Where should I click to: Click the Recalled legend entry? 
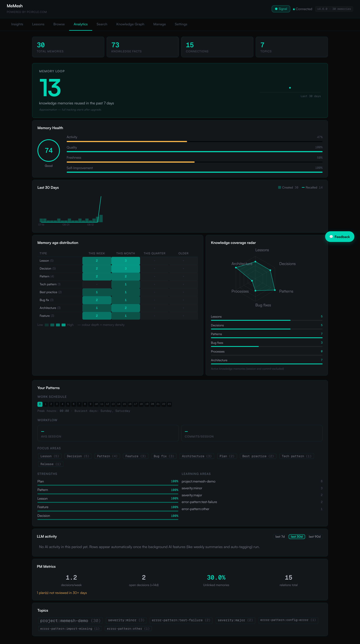[x=312, y=188]
